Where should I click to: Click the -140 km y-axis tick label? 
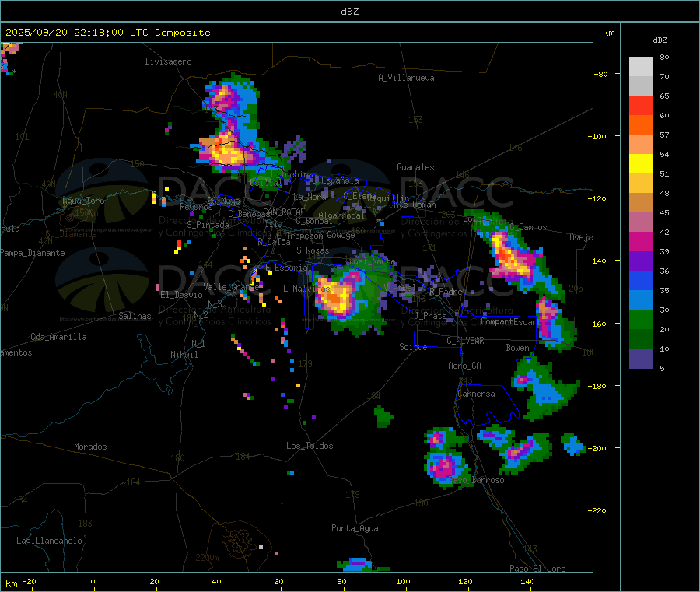599,261
